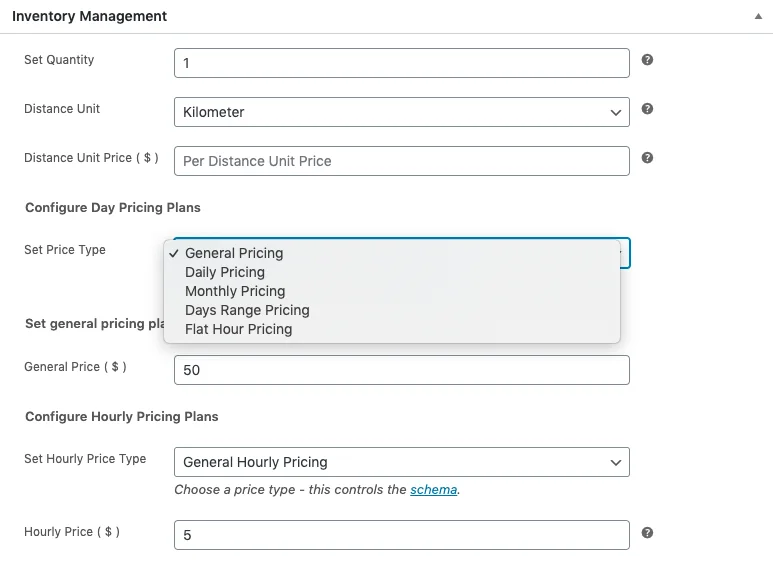Screen dimensions: 773x572
Task: Open the schema link
Action: point(433,490)
